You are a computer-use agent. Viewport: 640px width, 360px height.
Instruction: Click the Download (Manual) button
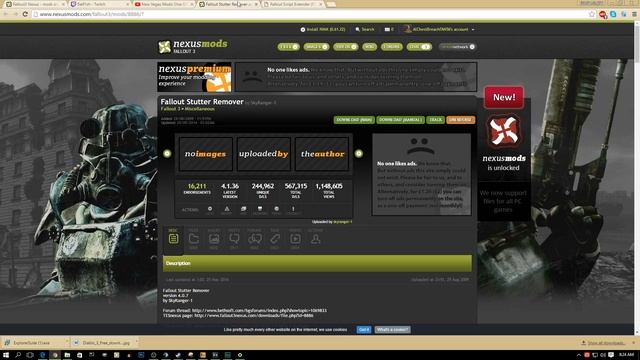point(400,120)
